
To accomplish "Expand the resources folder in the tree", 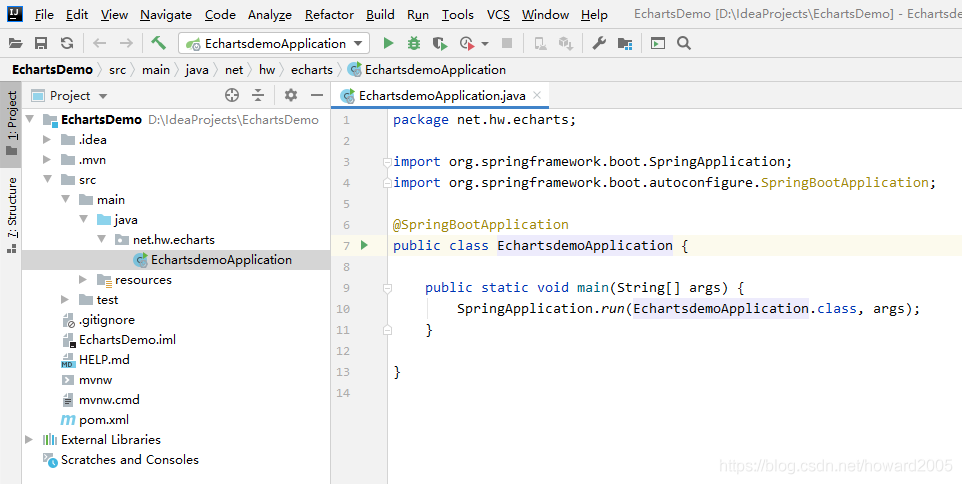I will pos(83,280).
